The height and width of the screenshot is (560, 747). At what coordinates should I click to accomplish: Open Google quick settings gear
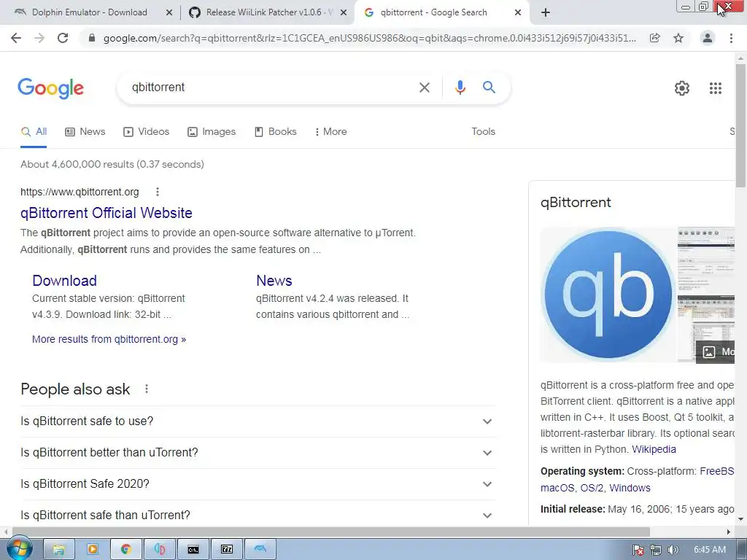(682, 88)
